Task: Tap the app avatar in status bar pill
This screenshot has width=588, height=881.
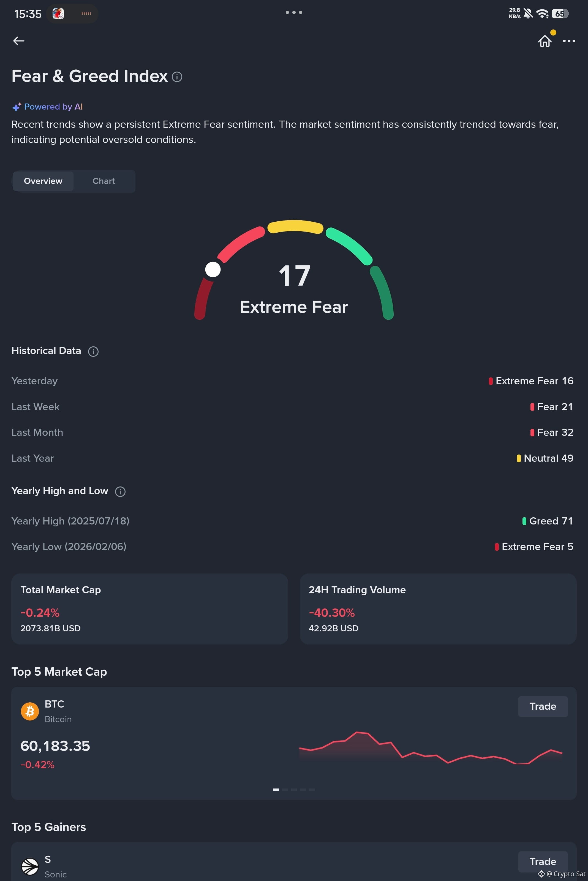Action: pos(58,13)
